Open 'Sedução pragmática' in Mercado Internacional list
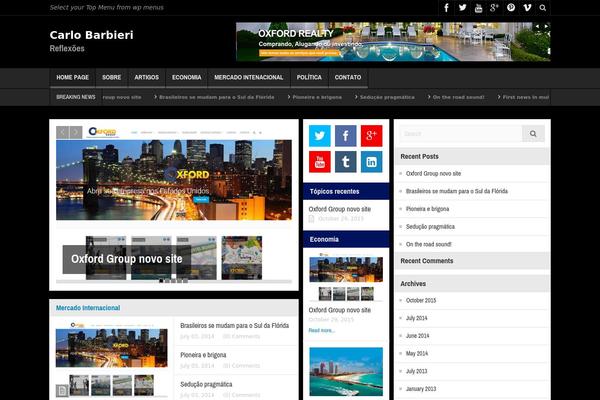The image size is (600, 400). (206, 384)
